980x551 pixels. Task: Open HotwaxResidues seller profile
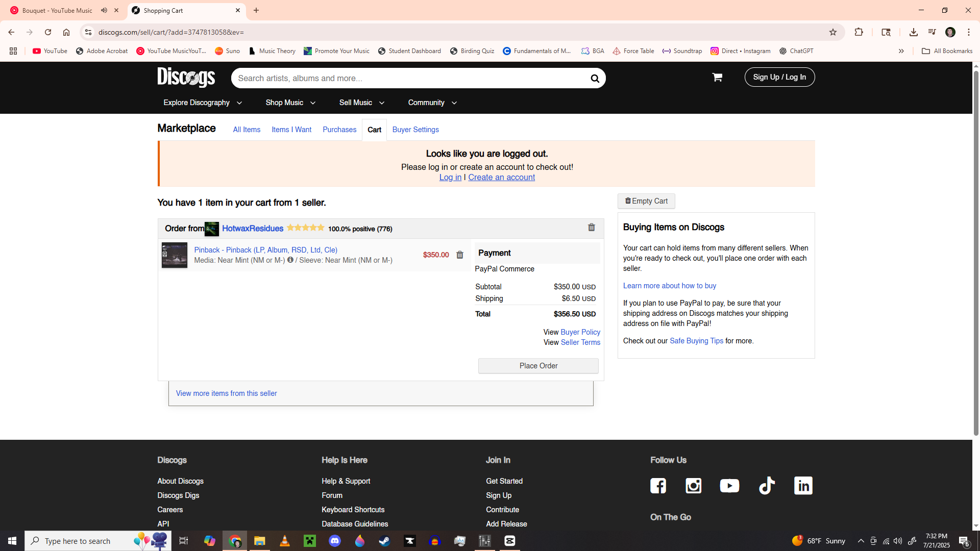coord(253,229)
